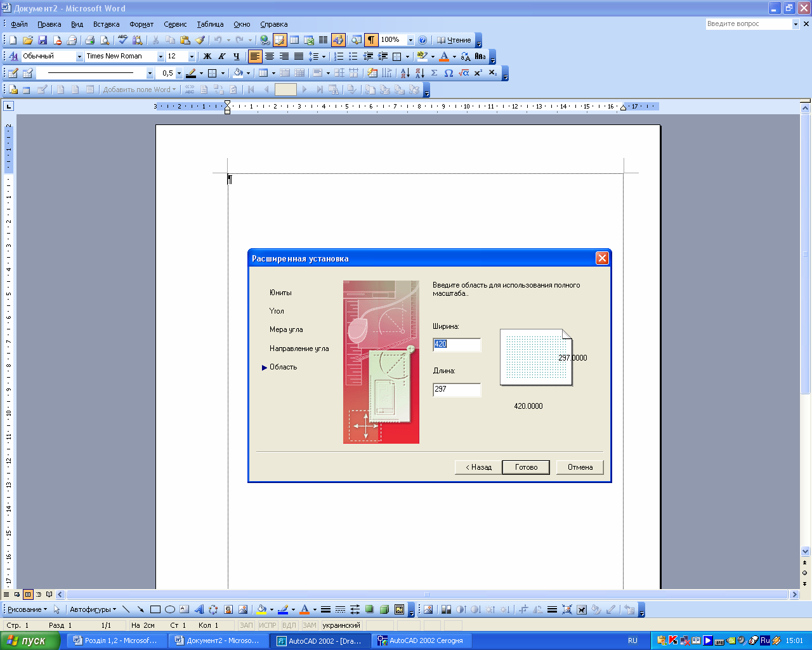Image resolution: width=812 pixels, height=650 pixels.
Task: Align text left
Action: (254, 56)
